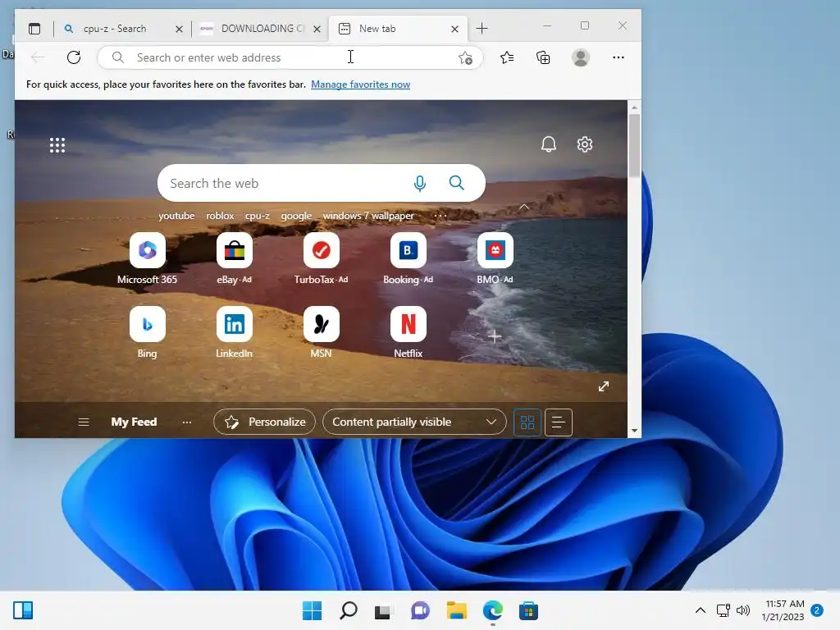Viewport: 840px width, 630px height.
Task: Open the Favorites list icon
Action: click(x=507, y=57)
